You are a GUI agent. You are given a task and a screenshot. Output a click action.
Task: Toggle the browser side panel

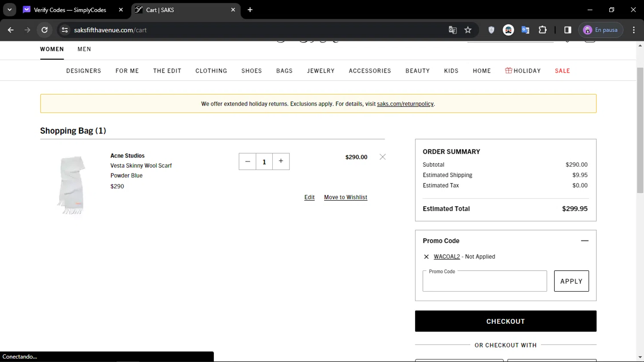pyautogui.click(x=568, y=30)
